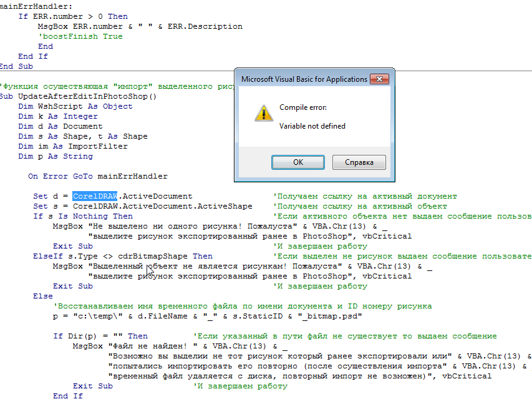This screenshot has height=404, width=532.
Task: Click the MsgBox "Выделенный объект не является" line
Action: click(x=242, y=266)
